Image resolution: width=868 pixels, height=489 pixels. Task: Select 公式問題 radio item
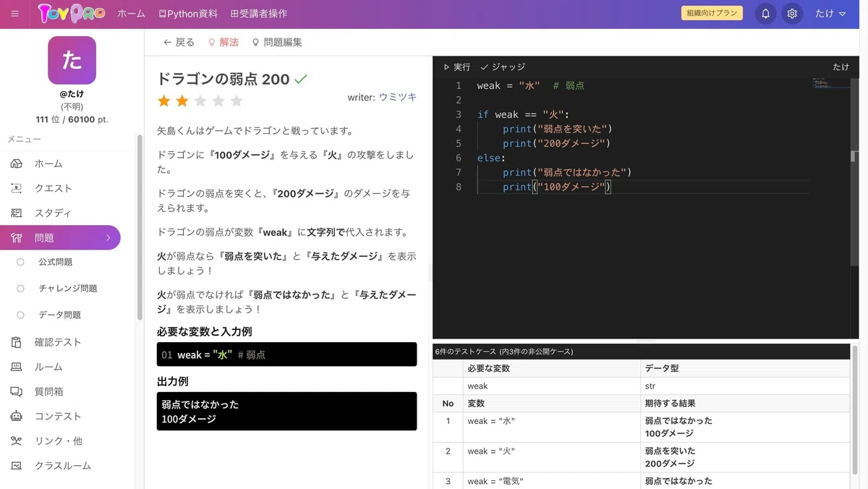pos(20,262)
